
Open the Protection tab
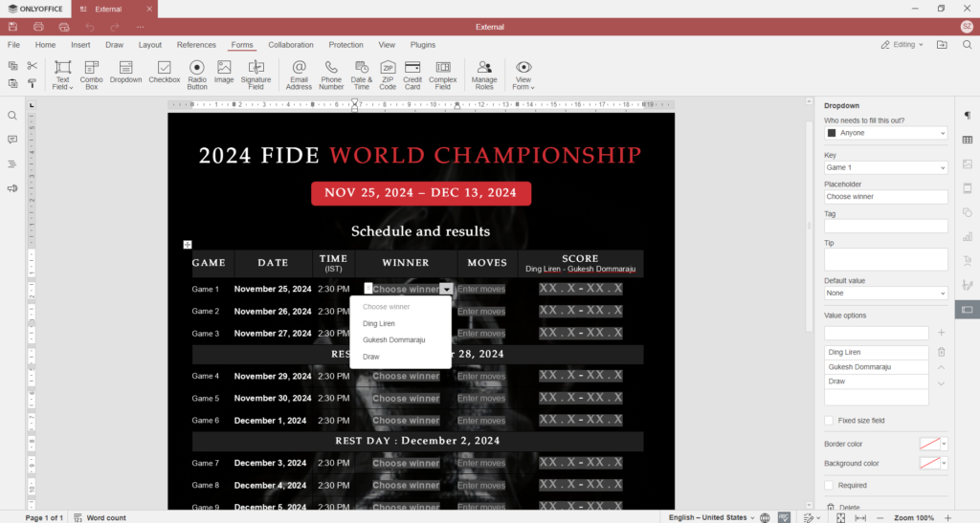(x=345, y=45)
